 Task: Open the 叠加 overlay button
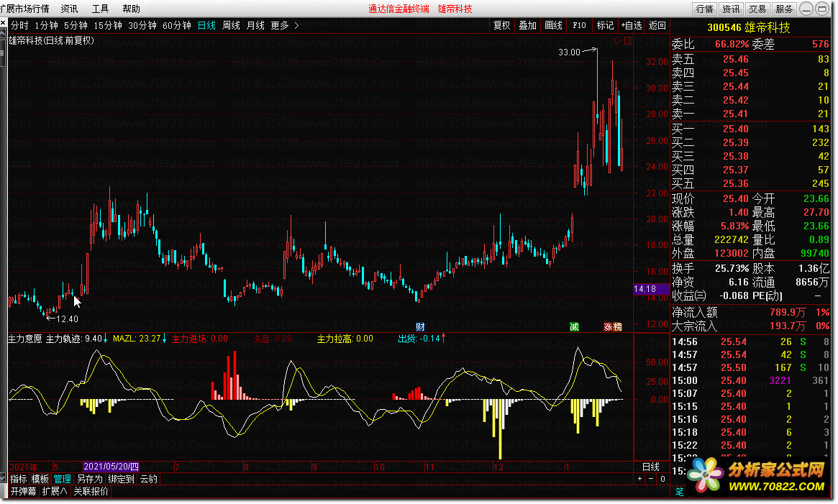point(527,25)
